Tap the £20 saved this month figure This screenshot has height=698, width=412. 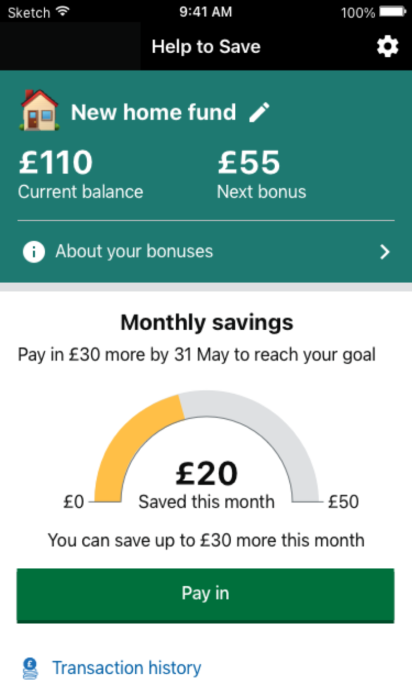coord(206,474)
